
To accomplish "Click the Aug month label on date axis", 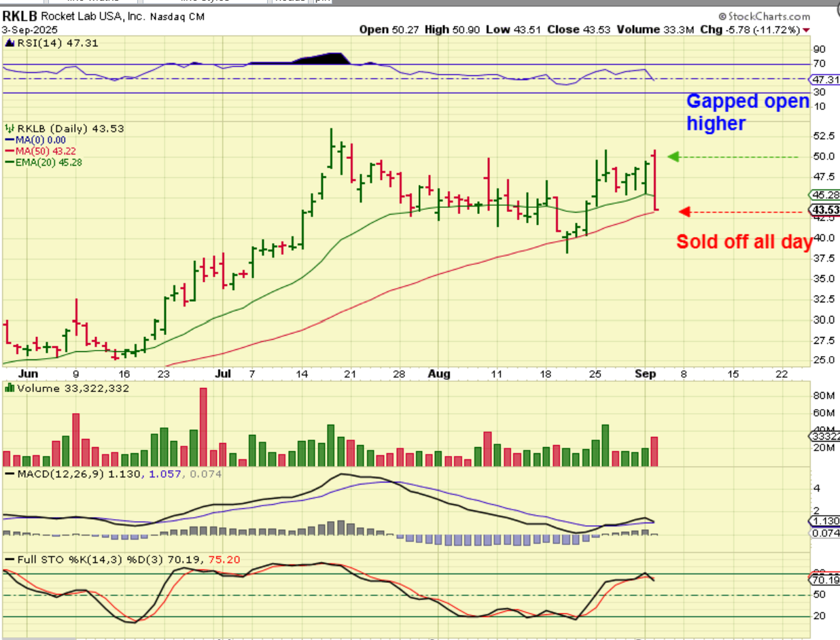I will pyautogui.click(x=440, y=374).
